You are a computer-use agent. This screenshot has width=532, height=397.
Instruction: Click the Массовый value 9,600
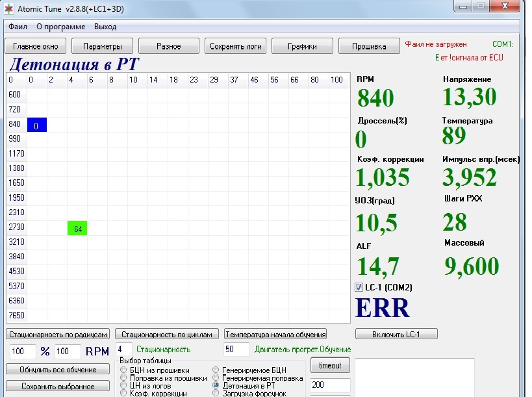(472, 266)
